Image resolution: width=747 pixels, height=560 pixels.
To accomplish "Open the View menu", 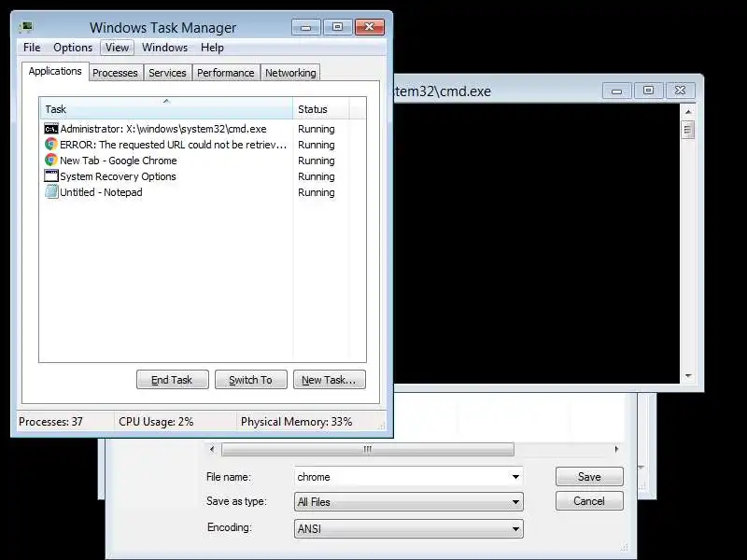I will 118,48.
